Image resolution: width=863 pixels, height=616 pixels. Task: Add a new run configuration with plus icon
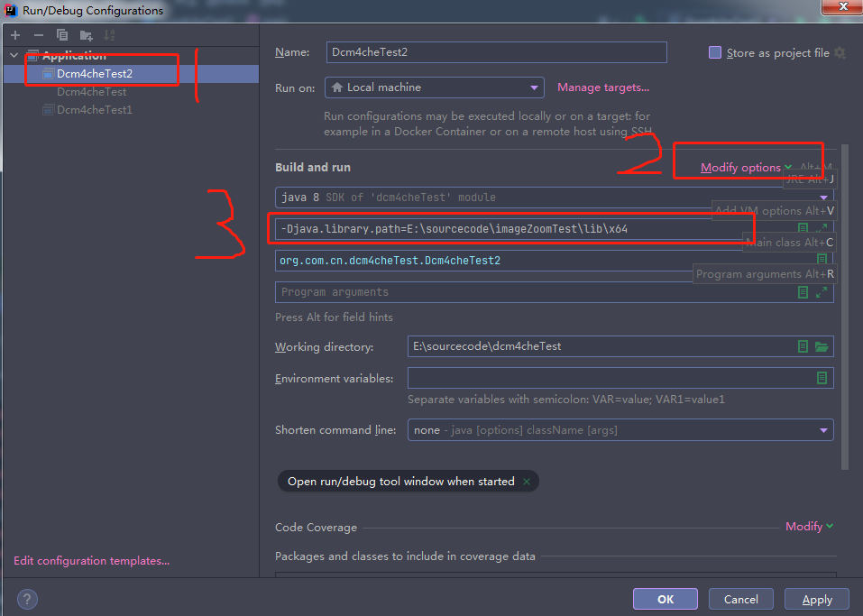(15, 35)
